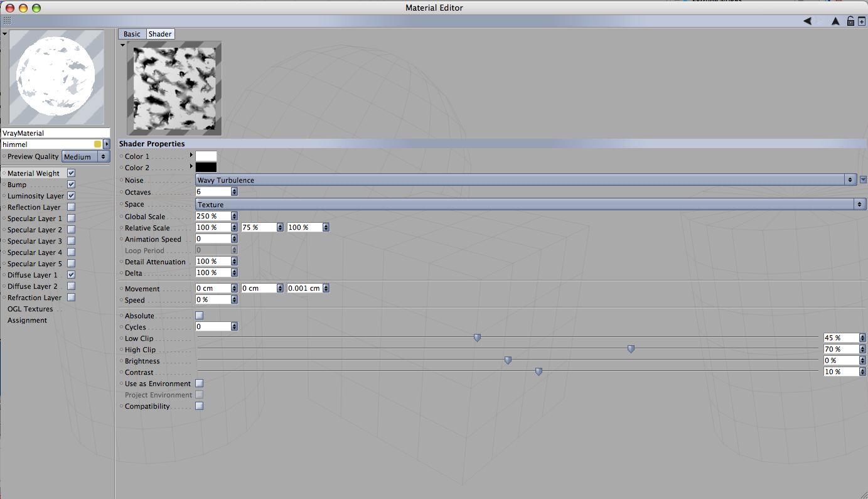Expand the Color 1 disclosure triangle
The image size is (868, 499).
[x=191, y=154]
